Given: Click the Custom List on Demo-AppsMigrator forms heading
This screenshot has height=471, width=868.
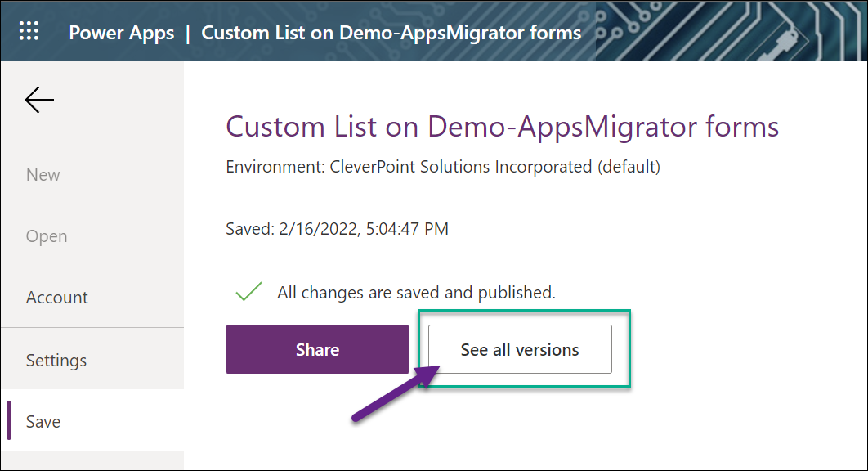Looking at the screenshot, I should pos(502,127).
